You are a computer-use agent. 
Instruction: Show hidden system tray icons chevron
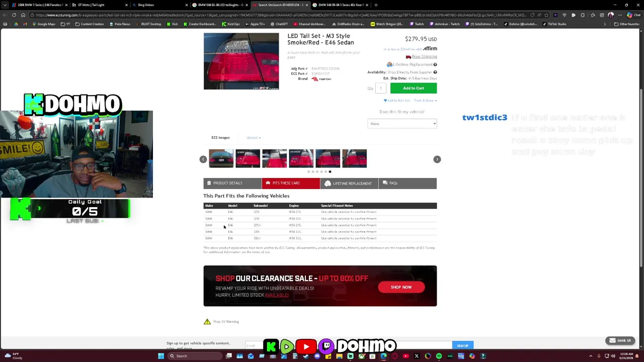click(x=591, y=356)
